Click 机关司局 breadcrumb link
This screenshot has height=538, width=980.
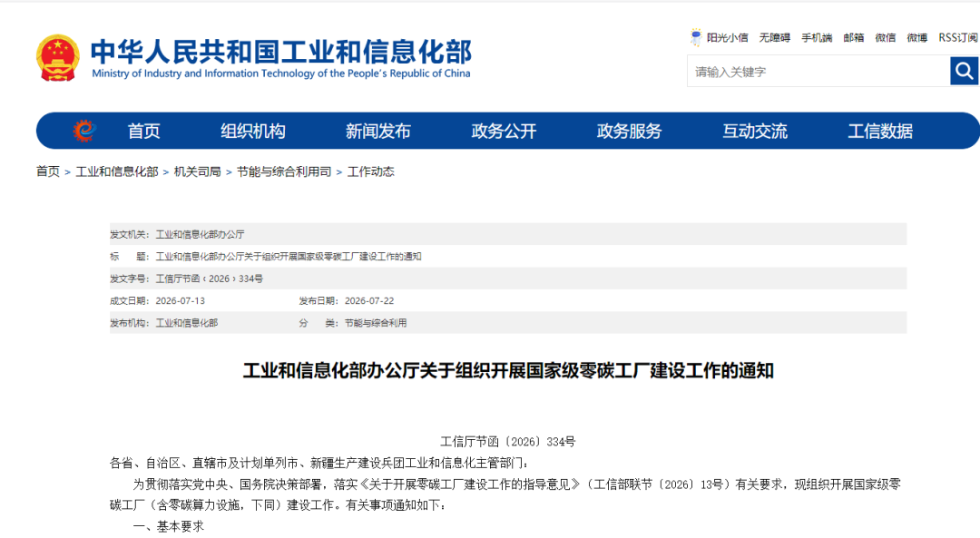tap(198, 171)
